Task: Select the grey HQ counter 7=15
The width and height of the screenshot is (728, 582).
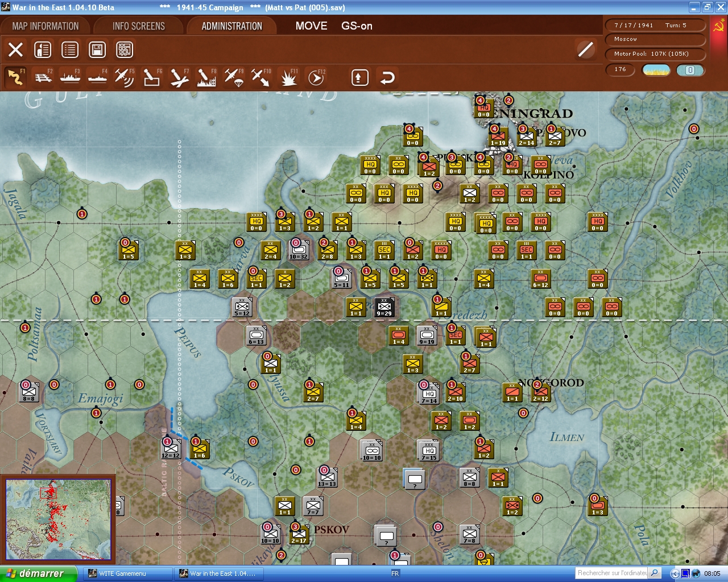Action: point(429,451)
